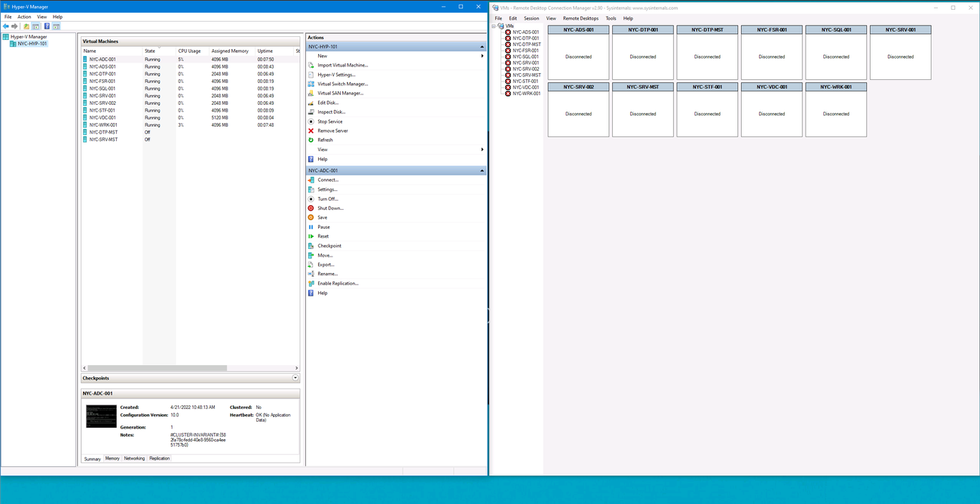This screenshot has height=504, width=980.
Task: Select the NYC-FSR-001 thumbnail tile
Action: coord(772,52)
